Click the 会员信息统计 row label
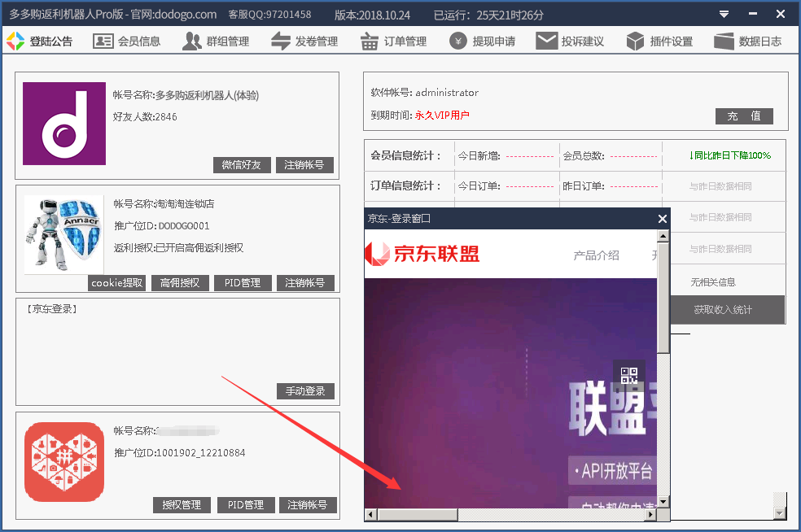The width and height of the screenshot is (801, 532). (x=405, y=155)
